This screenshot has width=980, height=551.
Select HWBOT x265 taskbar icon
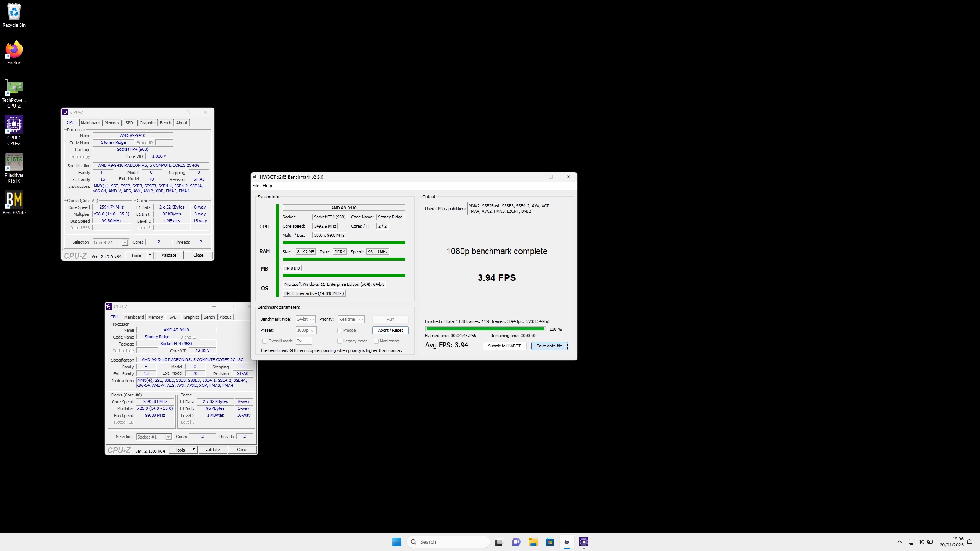click(567, 542)
